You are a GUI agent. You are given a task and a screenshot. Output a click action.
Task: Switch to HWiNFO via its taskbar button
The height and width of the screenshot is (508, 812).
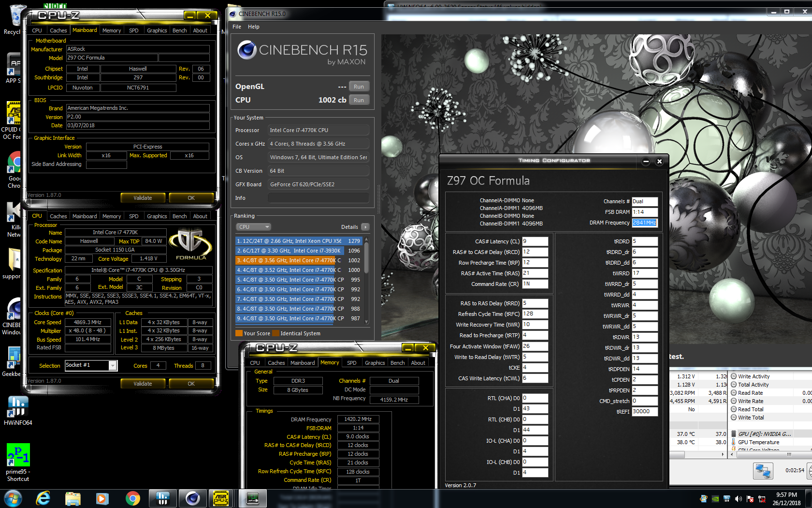tap(162, 498)
